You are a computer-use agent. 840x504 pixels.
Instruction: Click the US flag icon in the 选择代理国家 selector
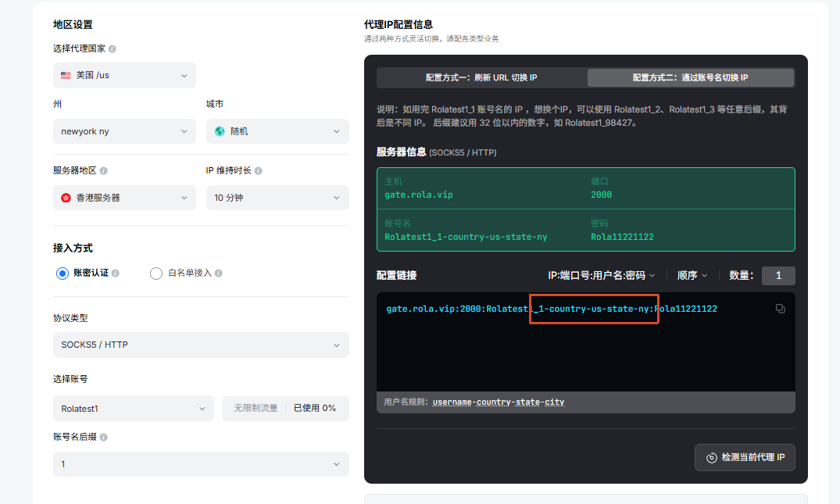point(66,76)
